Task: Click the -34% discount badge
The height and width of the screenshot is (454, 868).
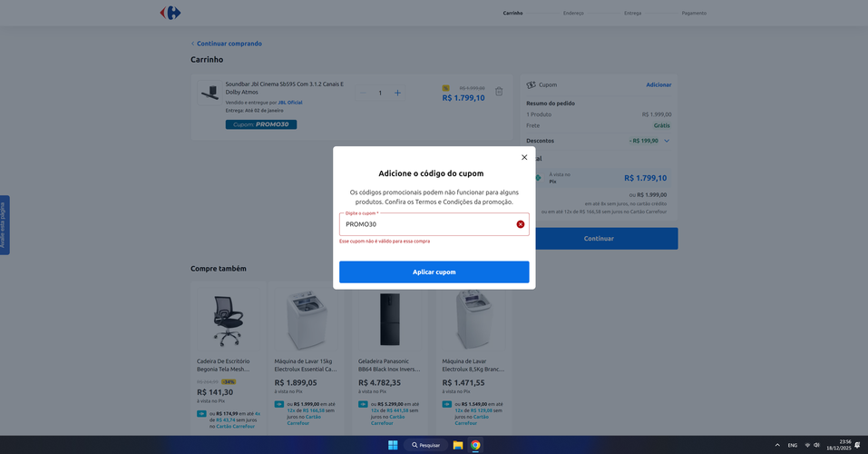Action: [229, 382]
